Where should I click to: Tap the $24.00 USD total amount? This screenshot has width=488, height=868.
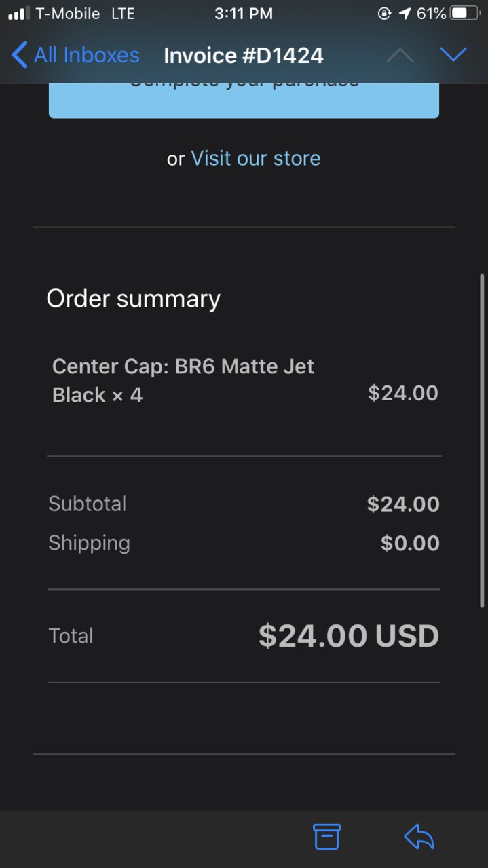[349, 636]
